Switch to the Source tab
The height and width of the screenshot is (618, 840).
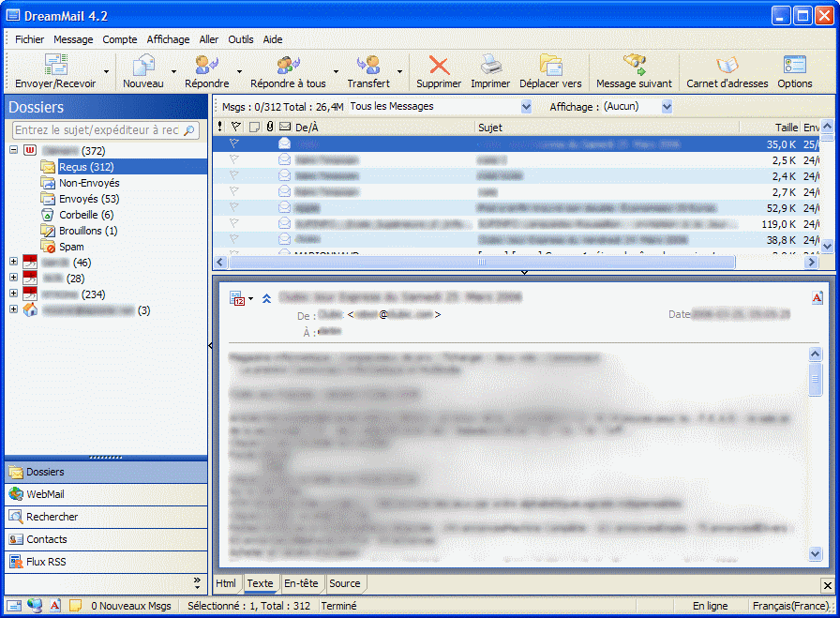tap(345, 583)
